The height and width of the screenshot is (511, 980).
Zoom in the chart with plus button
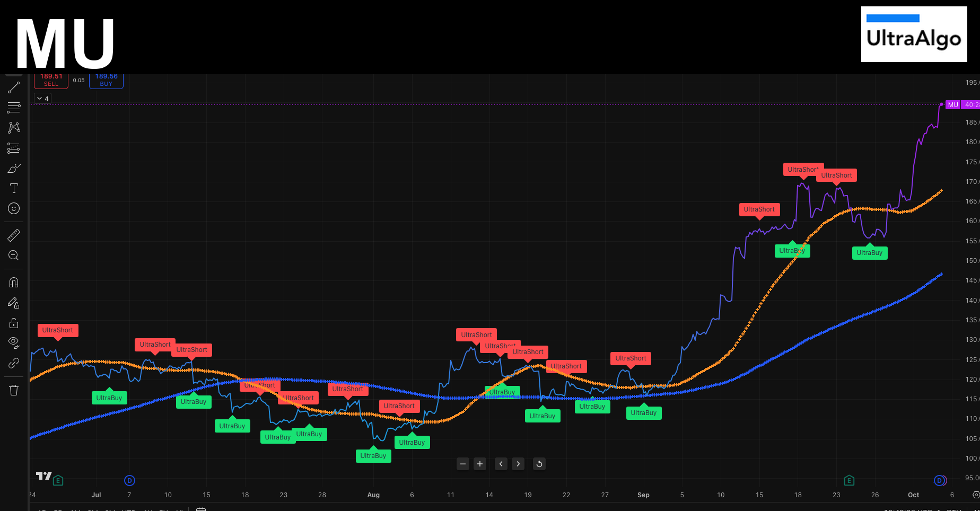point(480,464)
